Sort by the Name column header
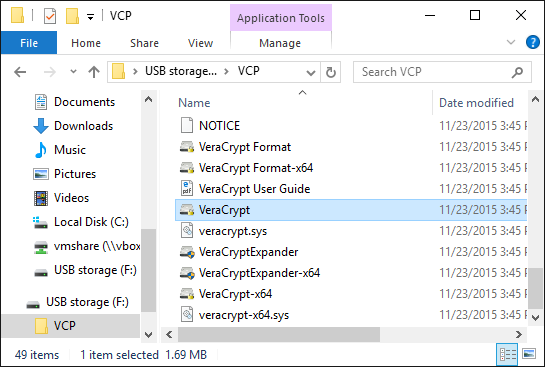The width and height of the screenshot is (545, 367). click(194, 103)
